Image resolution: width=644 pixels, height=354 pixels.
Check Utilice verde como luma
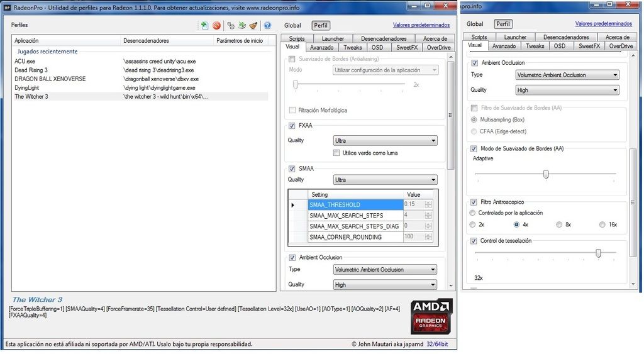click(336, 153)
